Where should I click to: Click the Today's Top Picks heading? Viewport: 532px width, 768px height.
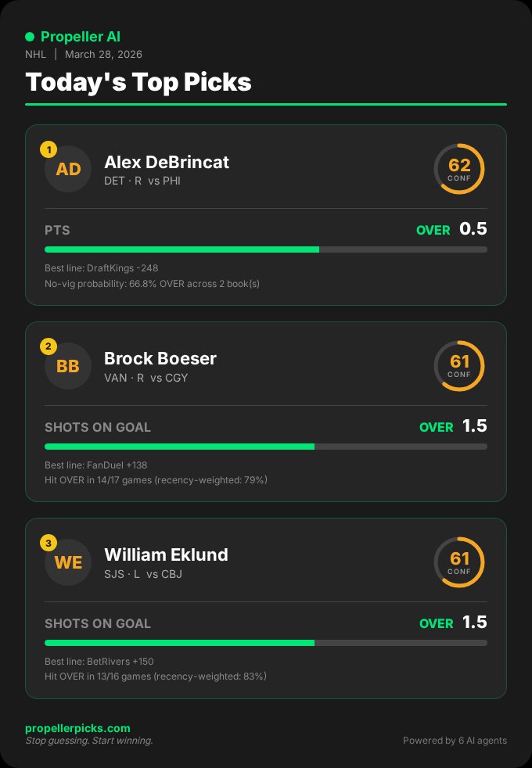138,82
